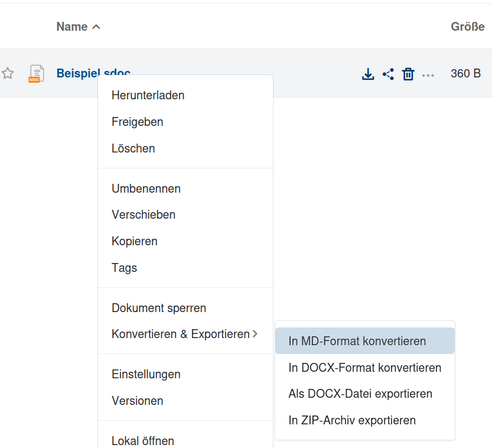
Task: Select Dokument sperren option
Action: tap(158, 308)
